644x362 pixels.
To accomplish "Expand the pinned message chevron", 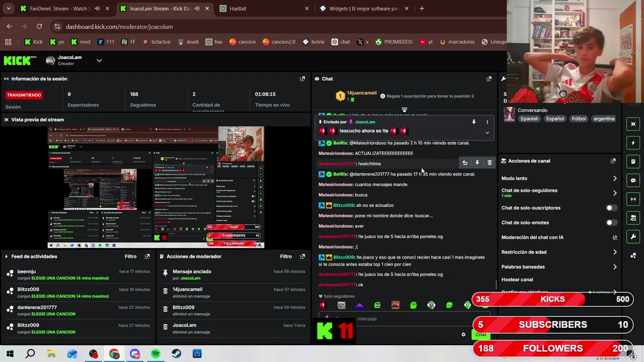I will 487,133.
